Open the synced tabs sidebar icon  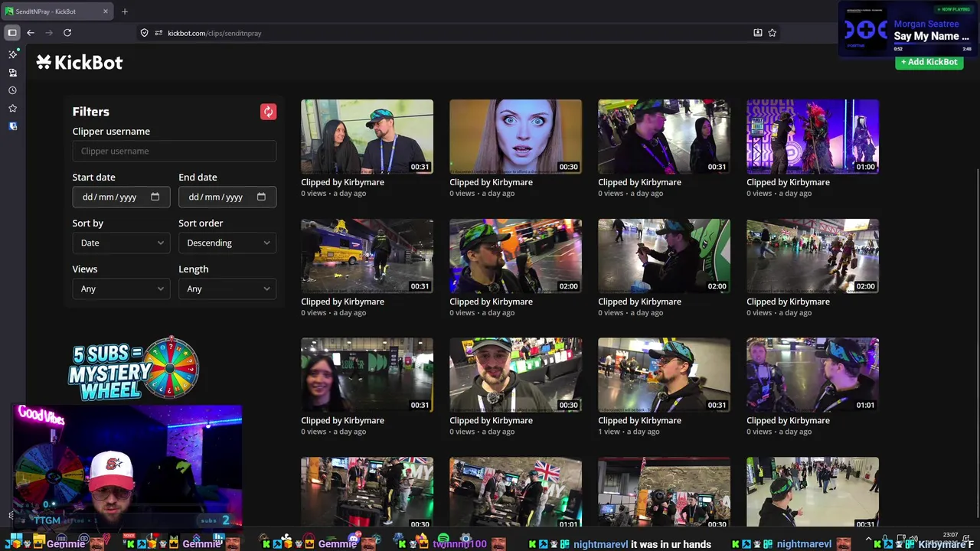12,73
